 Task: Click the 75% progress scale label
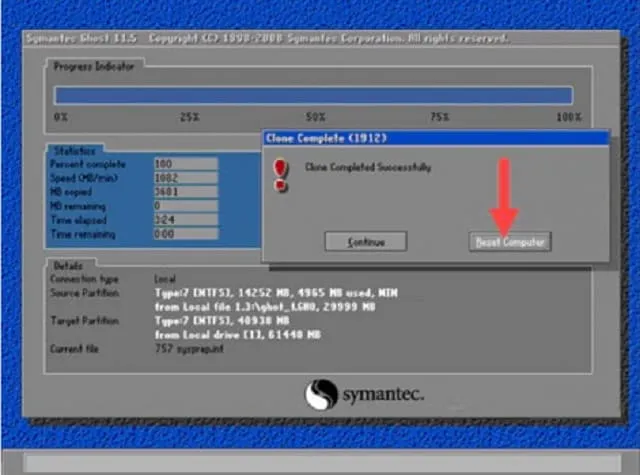tap(440, 118)
